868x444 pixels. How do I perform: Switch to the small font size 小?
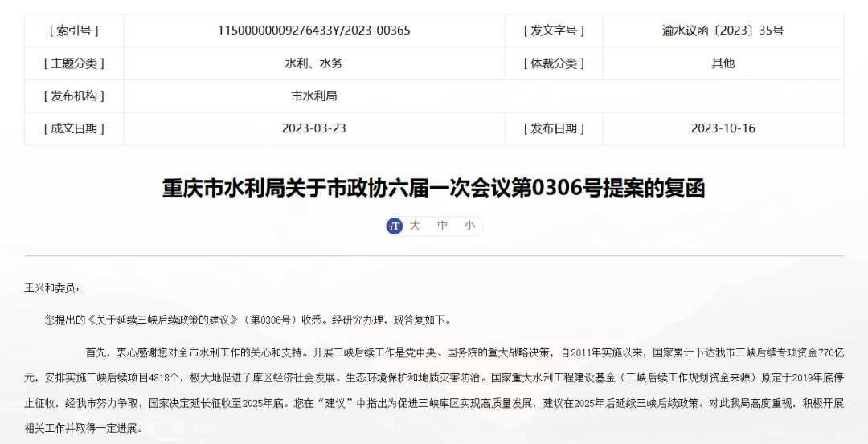(469, 226)
